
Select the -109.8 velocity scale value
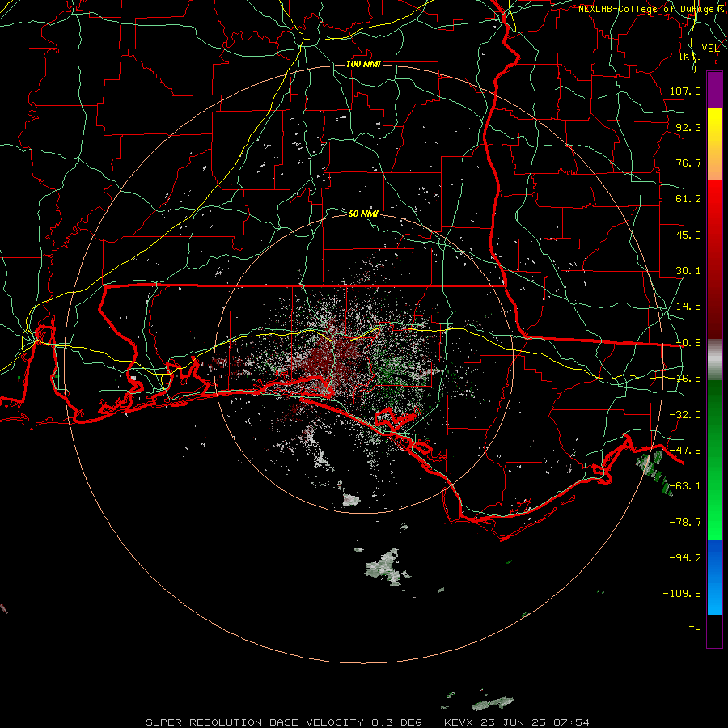[x=682, y=594]
